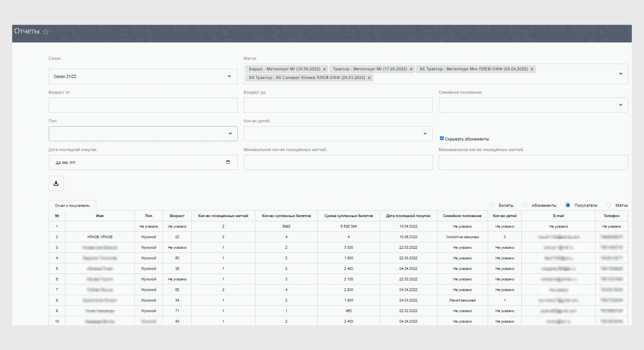The height and width of the screenshot is (350, 644).
Task: Click the 10.04.2022 date cell
Action: click(408, 226)
